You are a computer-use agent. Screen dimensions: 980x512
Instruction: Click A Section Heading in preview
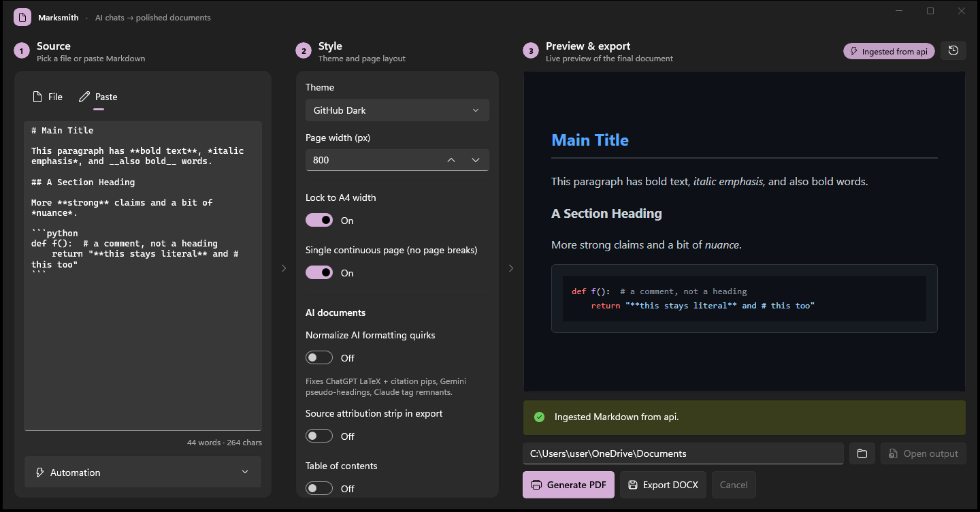coord(606,214)
